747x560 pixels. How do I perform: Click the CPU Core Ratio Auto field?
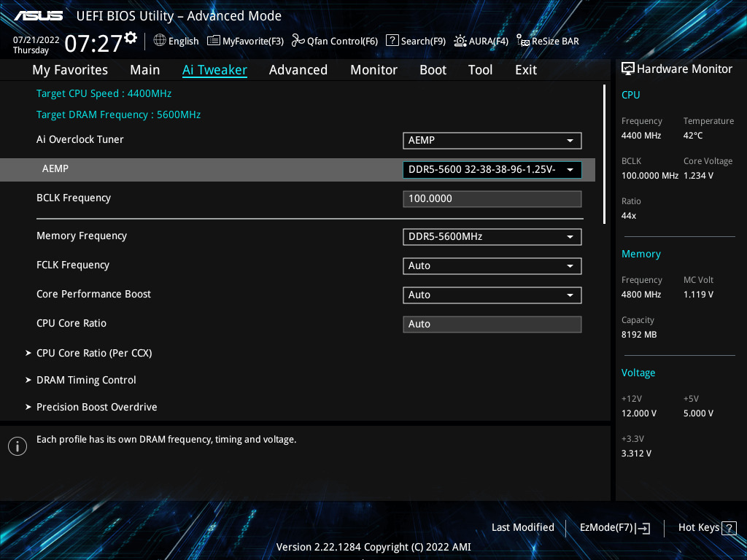click(x=492, y=324)
